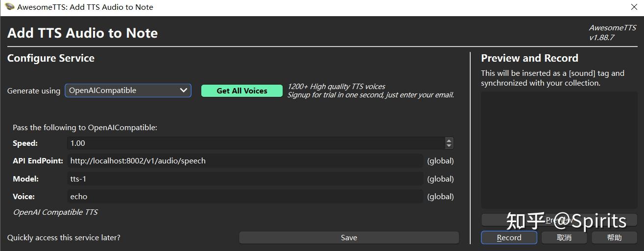Viewport: 644px width, 251px height.
Task: Close the Add TTS Audio window
Action: (x=633, y=7)
